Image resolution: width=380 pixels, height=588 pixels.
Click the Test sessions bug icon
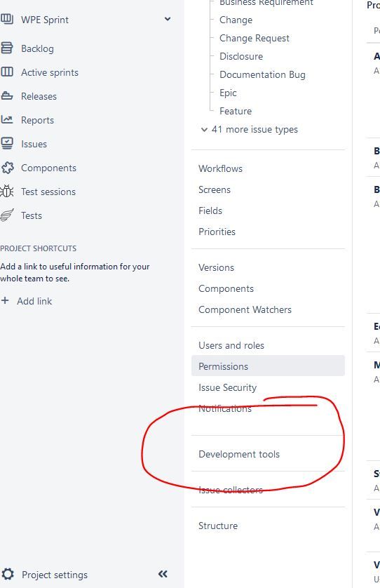(x=7, y=192)
